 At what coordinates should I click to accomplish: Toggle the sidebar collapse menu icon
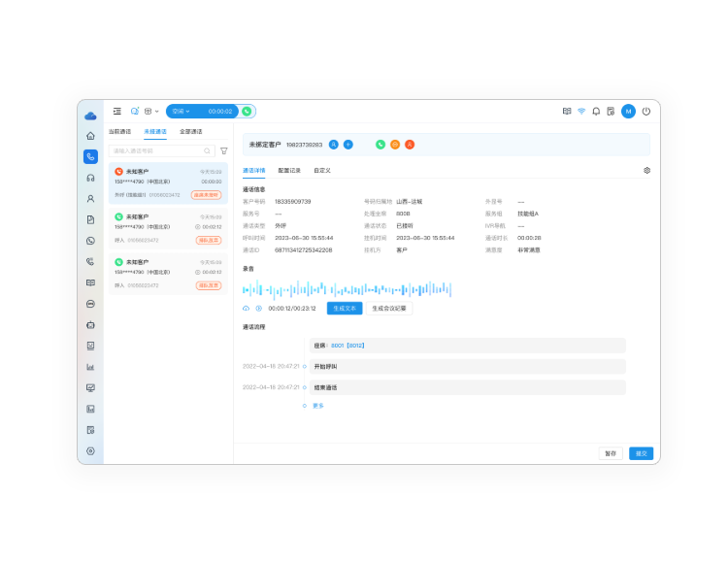[x=117, y=112]
